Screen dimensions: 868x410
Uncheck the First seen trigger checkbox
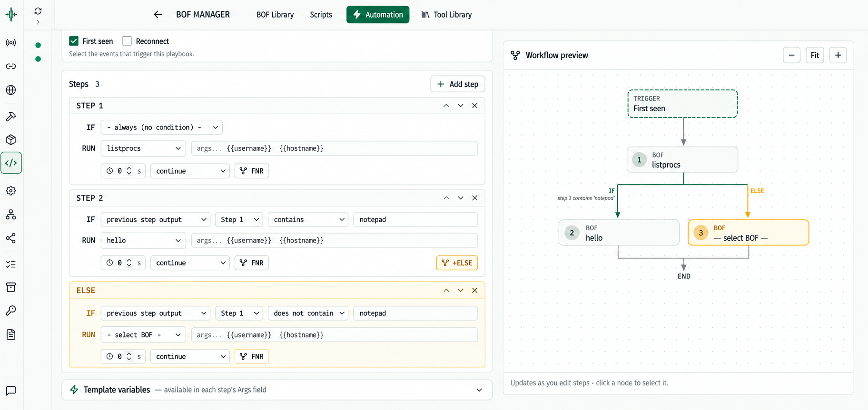tap(74, 41)
